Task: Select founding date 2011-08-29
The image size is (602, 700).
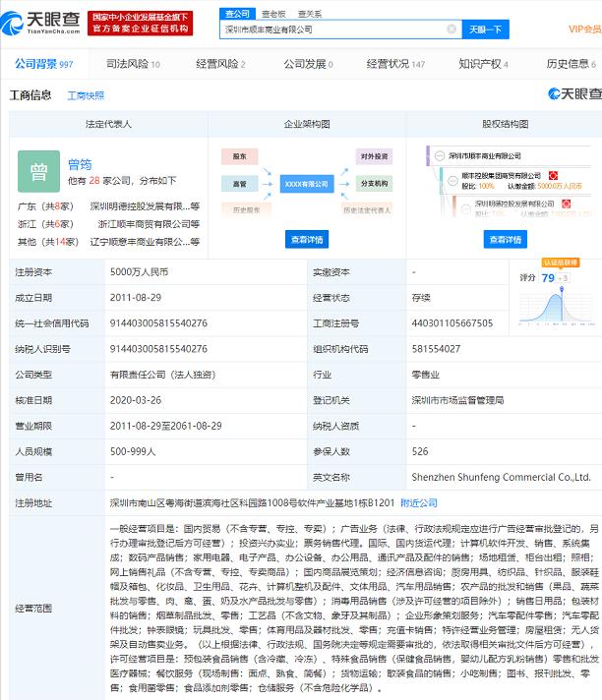Action: [136, 298]
